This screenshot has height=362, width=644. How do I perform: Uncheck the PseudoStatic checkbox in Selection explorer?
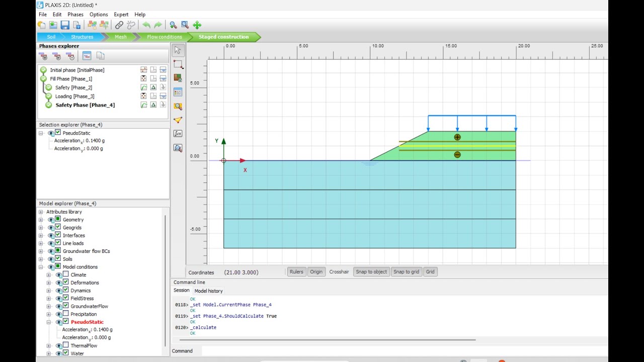point(58,133)
